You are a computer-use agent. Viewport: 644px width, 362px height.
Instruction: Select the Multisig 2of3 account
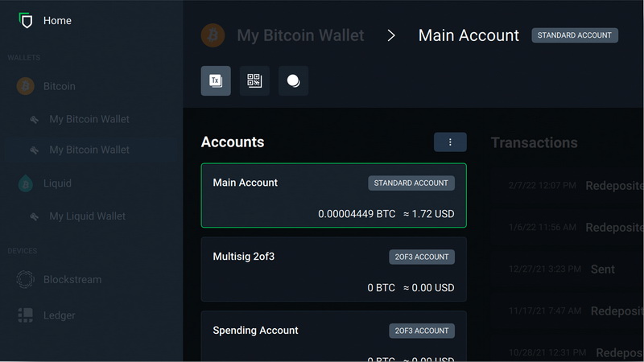333,269
